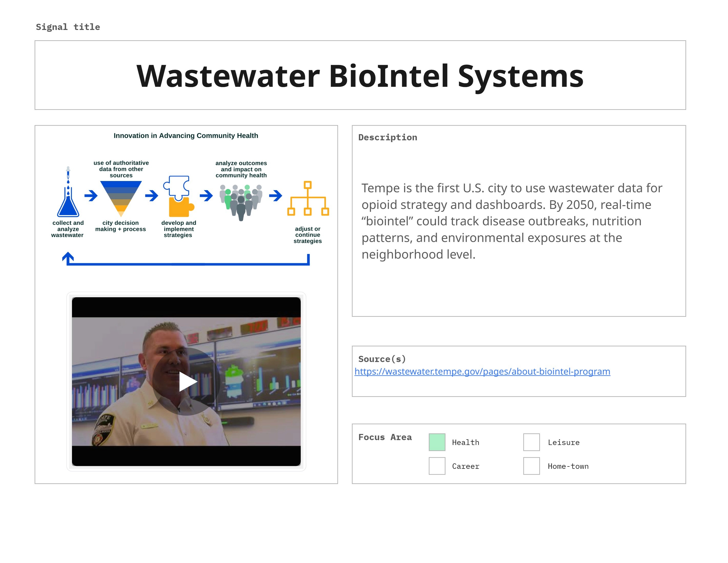This screenshot has height=563, width=728.
Task: Click the Innovation in Advancing Community Health heading
Action: [x=186, y=136]
